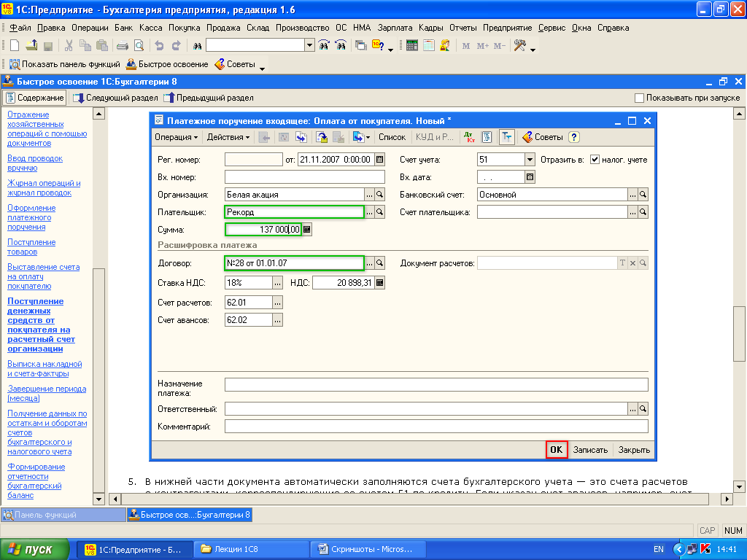Screen dimensions: 747x560
Task: Open calculator icon next to НДС field
Action: click(379, 283)
